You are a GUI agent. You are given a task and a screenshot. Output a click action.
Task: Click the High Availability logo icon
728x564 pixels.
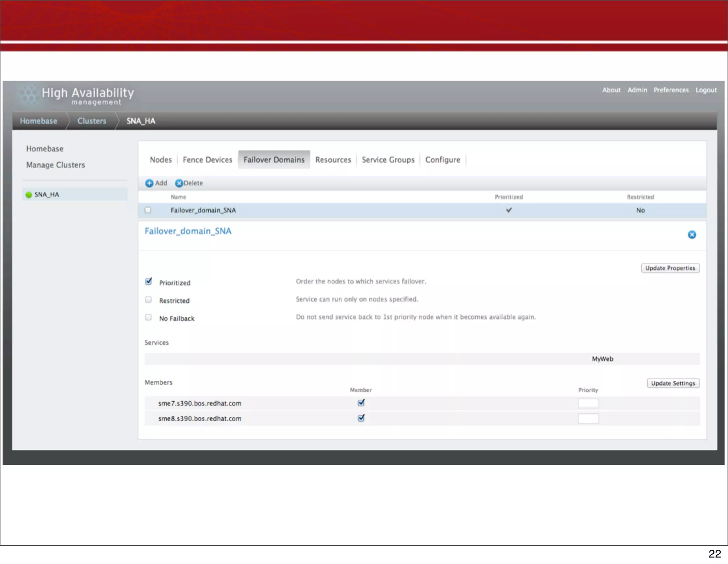coord(29,95)
